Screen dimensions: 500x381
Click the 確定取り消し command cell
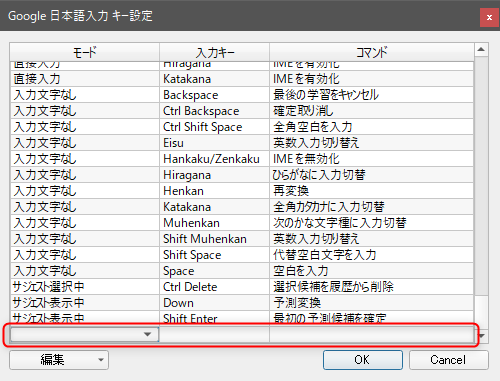[371, 111]
